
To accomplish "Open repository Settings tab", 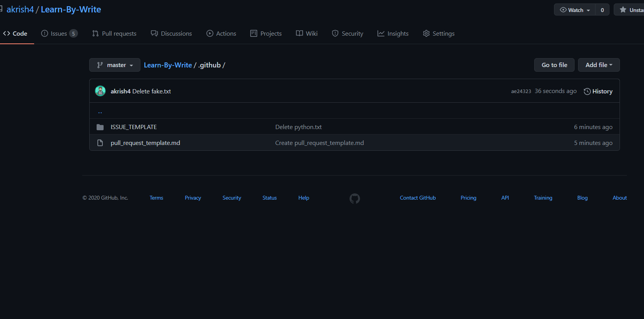I will 438,33.
